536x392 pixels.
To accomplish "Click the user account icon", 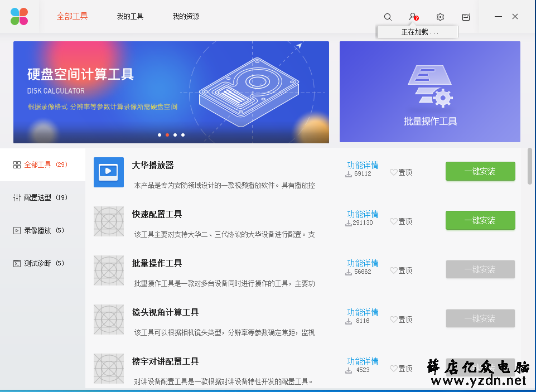I will [x=414, y=17].
